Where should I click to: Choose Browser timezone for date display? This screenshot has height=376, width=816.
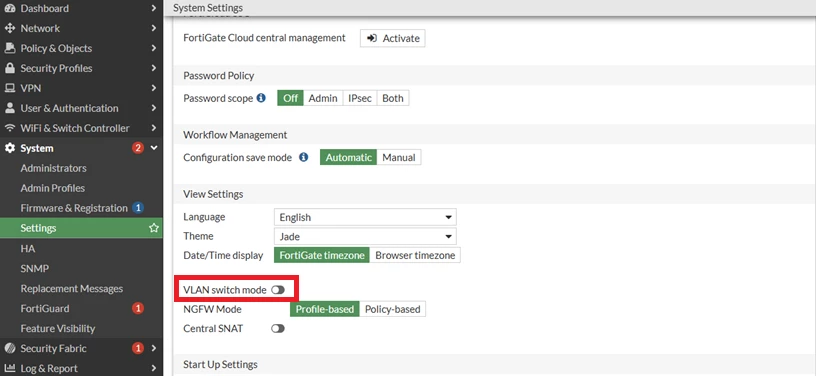[x=415, y=255]
